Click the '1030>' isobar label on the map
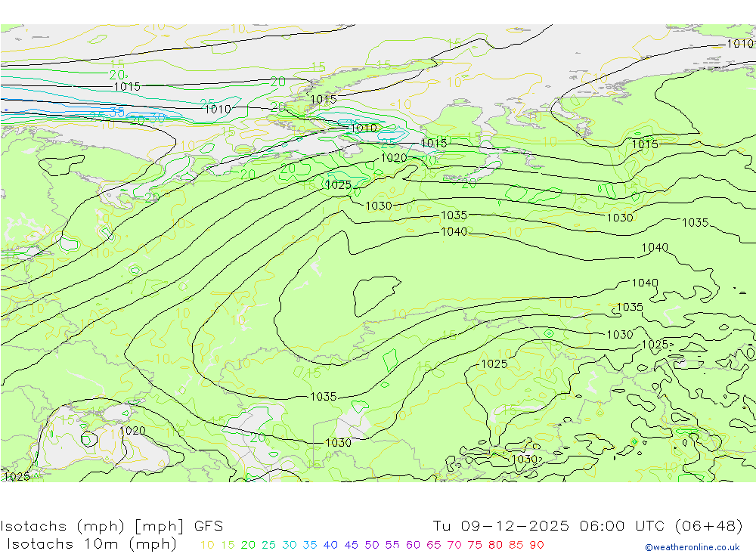Screen dimensions: 756x554 [x=526, y=459]
